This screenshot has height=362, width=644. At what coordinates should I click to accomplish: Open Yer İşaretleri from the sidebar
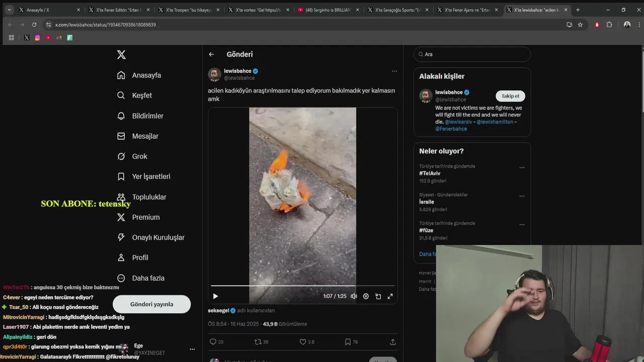coord(150,176)
